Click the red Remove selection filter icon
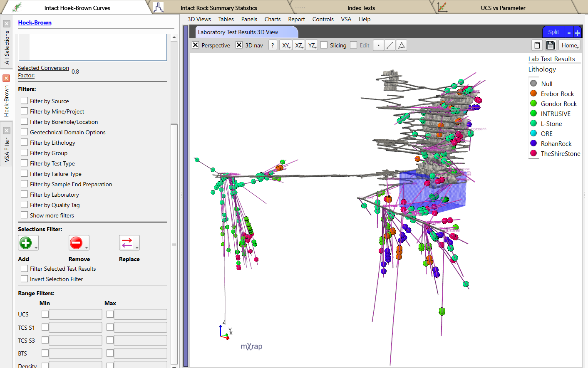The image size is (588, 368). 76,243
